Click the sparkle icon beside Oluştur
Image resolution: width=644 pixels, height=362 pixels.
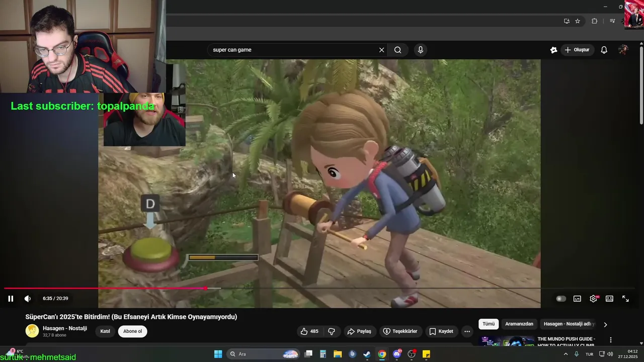pos(553,50)
